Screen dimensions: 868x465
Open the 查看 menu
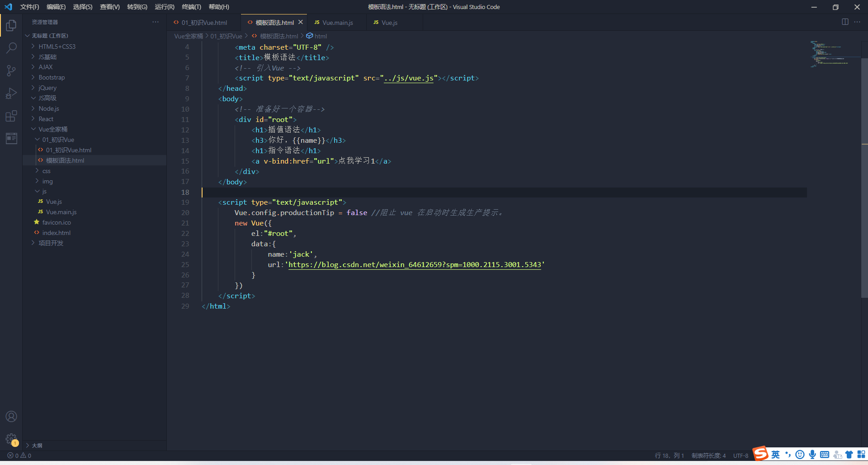click(109, 7)
